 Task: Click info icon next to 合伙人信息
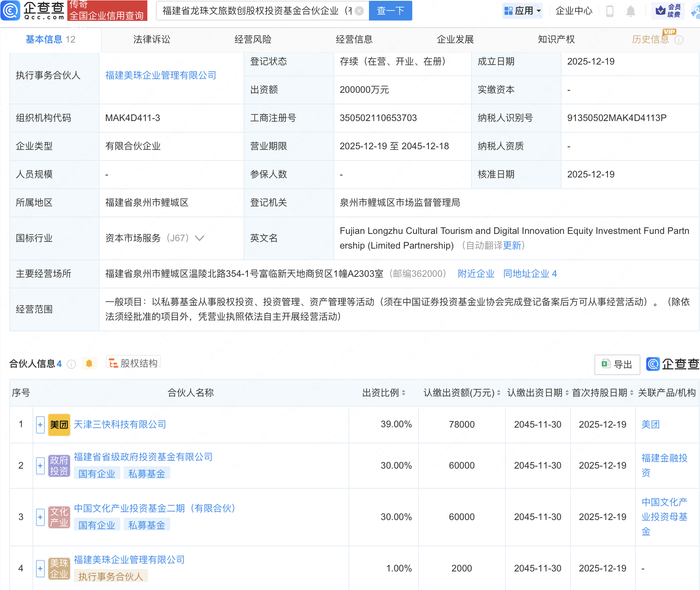(x=72, y=364)
